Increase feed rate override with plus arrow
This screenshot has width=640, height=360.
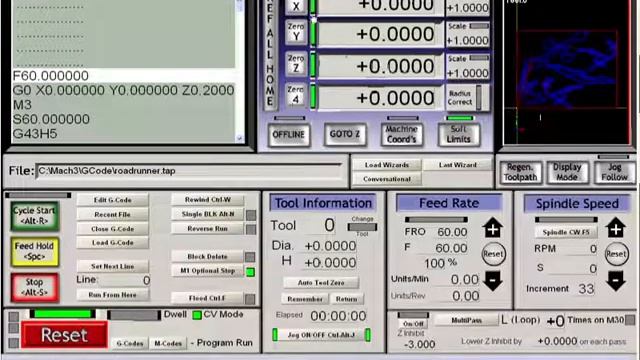click(493, 228)
